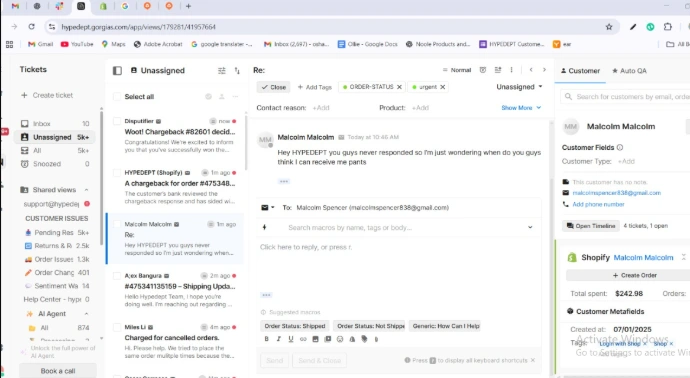Switch to the Customer tab
Screen dimensions: 690x378
(x=580, y=70)
